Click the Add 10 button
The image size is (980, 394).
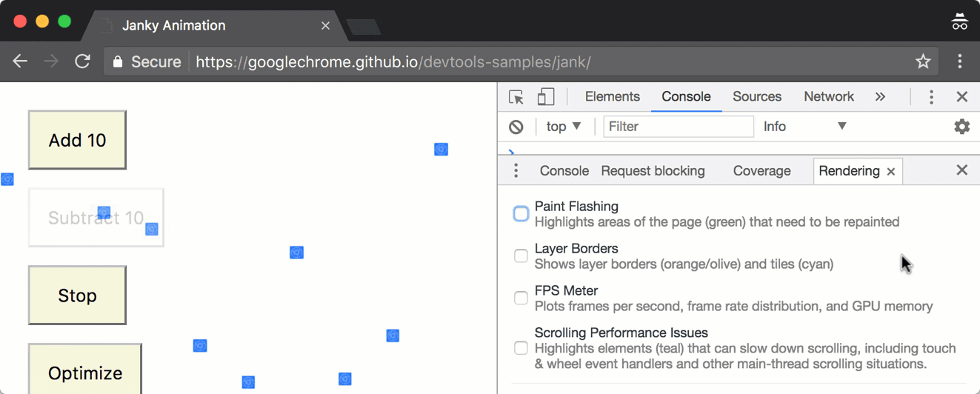point(77,140)
